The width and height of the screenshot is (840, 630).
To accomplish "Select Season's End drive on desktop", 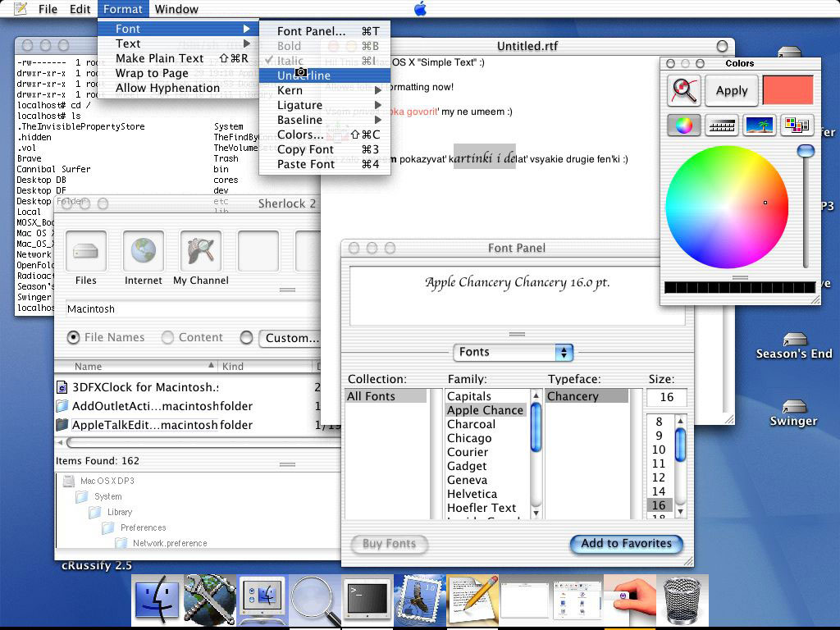I will click(x=794, y=339).
